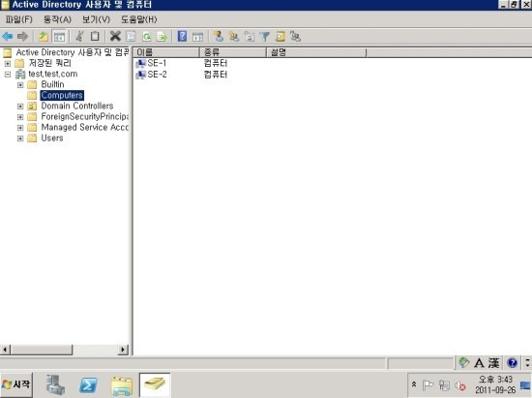Click the filter options funnel icon

click(x=265, y=37)
